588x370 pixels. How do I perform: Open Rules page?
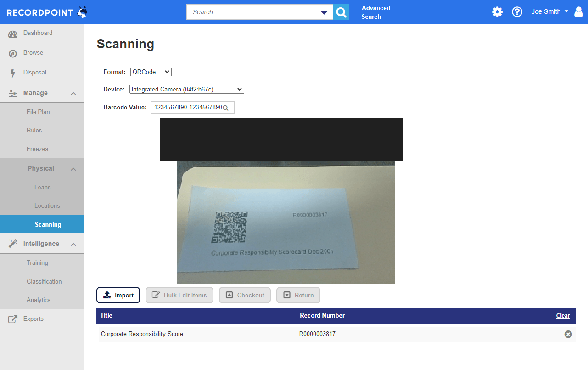point(34,131)
